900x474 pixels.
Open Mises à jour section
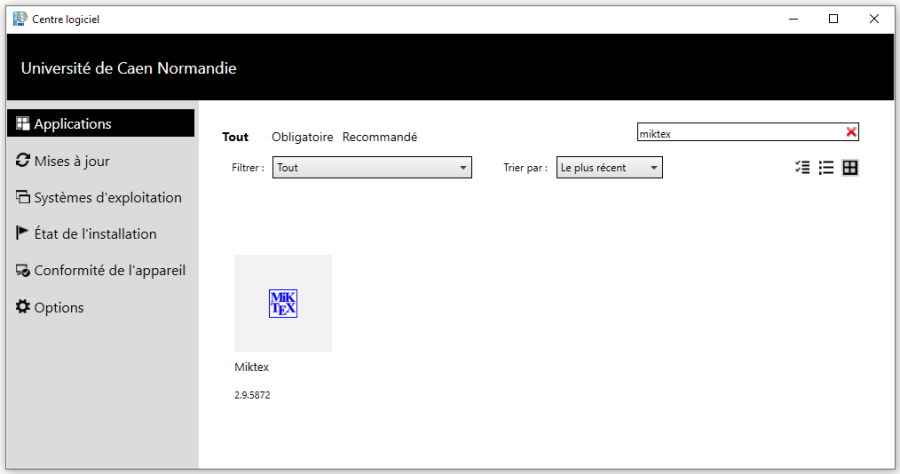point(72,161)
